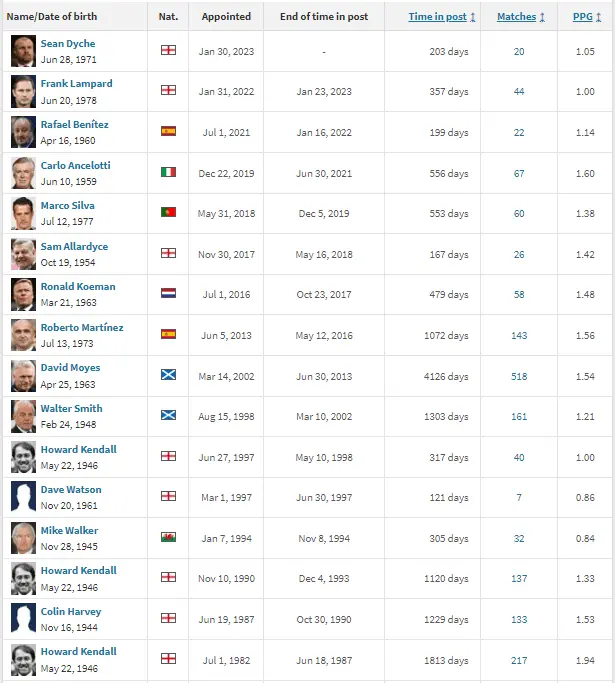Viewport: 615px width, 683px height.
Task: Click the Spanish flag beside Rafael Benítez
Action: [x=168, y=132]
